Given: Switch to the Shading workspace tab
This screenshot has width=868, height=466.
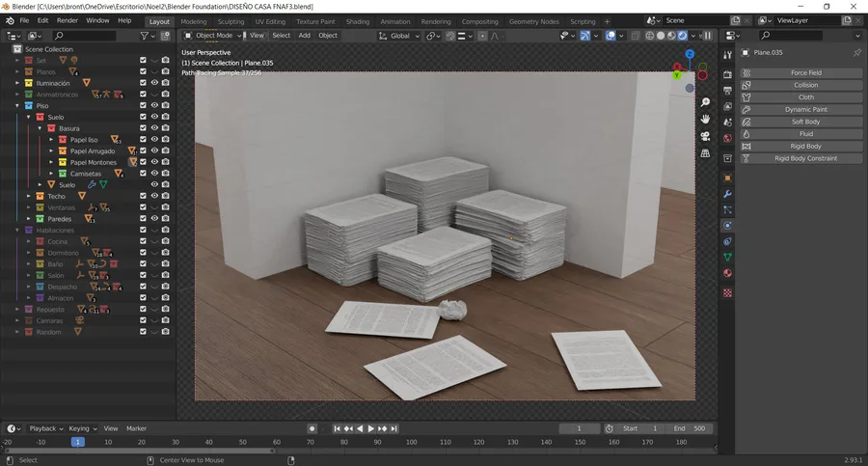Looking at the screenshot, I should point(357,21).
